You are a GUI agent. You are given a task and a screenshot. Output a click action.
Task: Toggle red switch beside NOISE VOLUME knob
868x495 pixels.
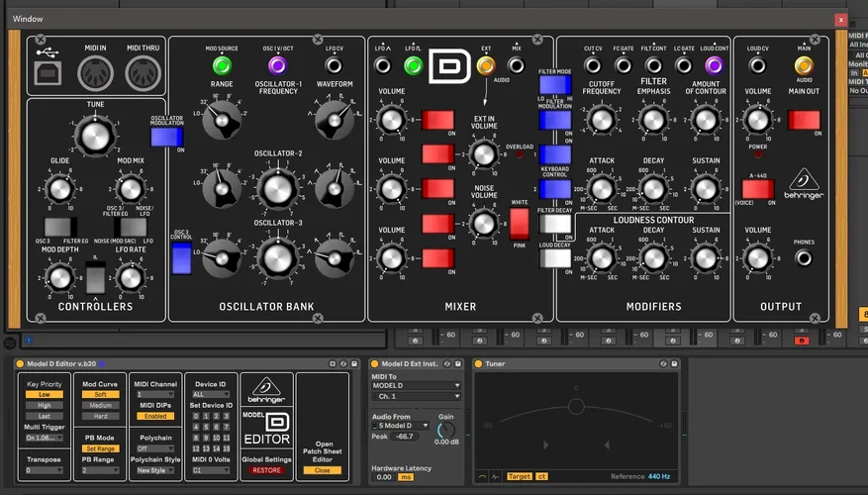click(437, 224)
